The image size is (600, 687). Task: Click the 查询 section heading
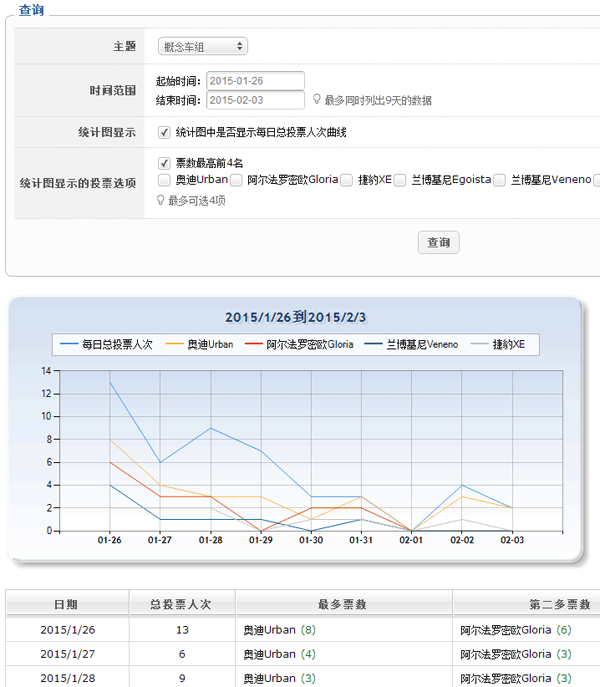click(32, 10)
